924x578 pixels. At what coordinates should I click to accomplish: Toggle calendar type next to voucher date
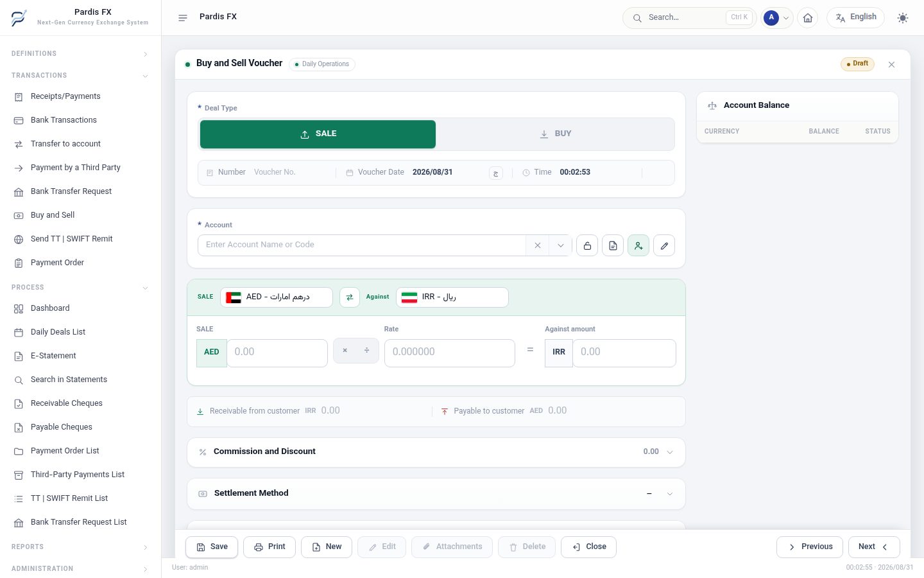[495, 173]
